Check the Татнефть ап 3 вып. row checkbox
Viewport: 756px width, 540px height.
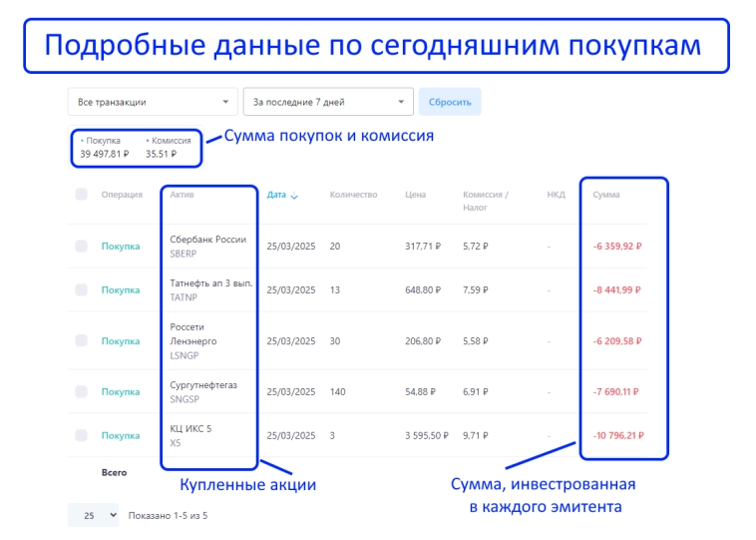click(x=81, y=290)
